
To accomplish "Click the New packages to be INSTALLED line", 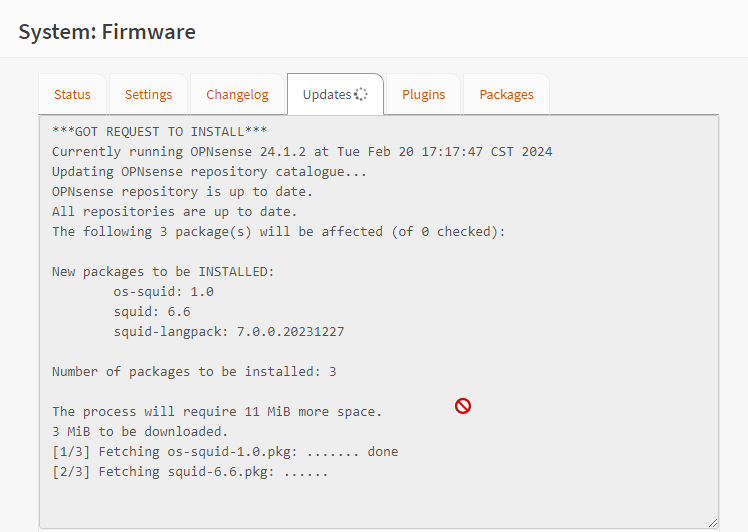I will point(163,272).
